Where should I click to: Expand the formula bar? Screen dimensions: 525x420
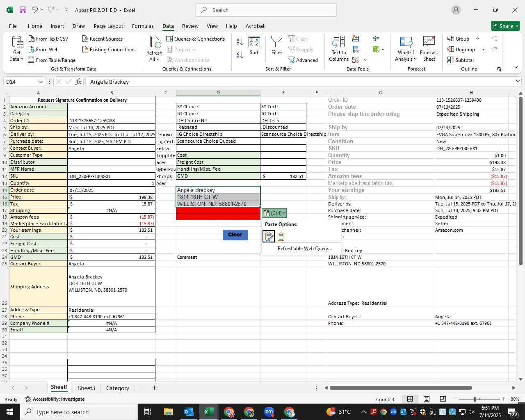[x=518, y=82]
